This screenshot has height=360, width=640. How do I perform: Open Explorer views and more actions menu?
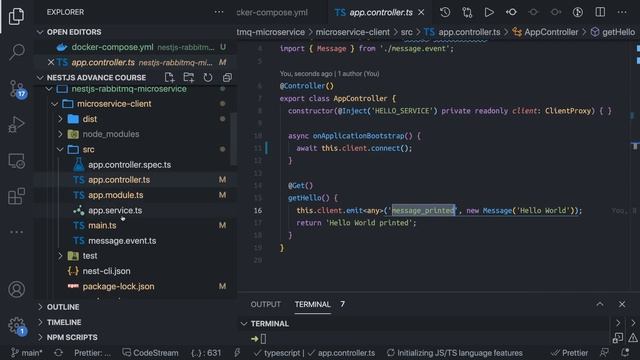[x=219, y=12]
